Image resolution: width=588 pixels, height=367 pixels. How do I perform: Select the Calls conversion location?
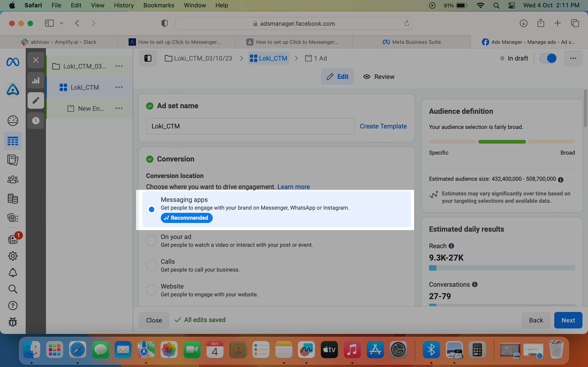pyautogui.click(x=151, y=265)
